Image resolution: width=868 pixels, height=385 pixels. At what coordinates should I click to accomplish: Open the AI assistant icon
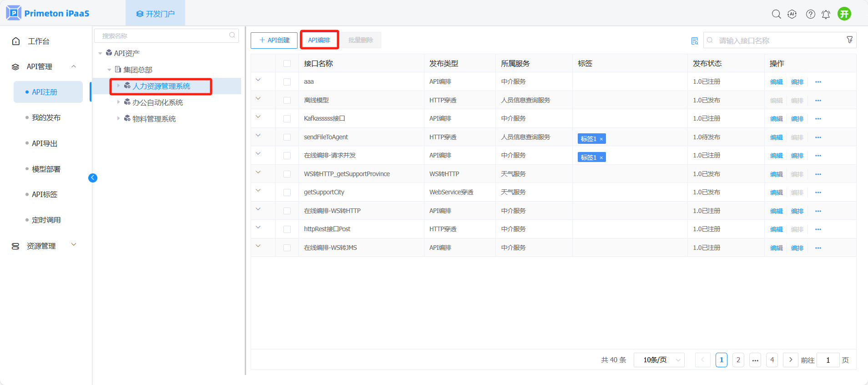coord(792,14)
